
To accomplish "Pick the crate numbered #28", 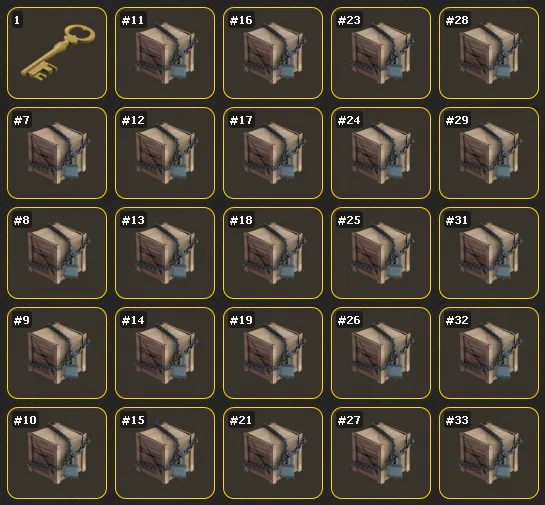I will 489,53.
